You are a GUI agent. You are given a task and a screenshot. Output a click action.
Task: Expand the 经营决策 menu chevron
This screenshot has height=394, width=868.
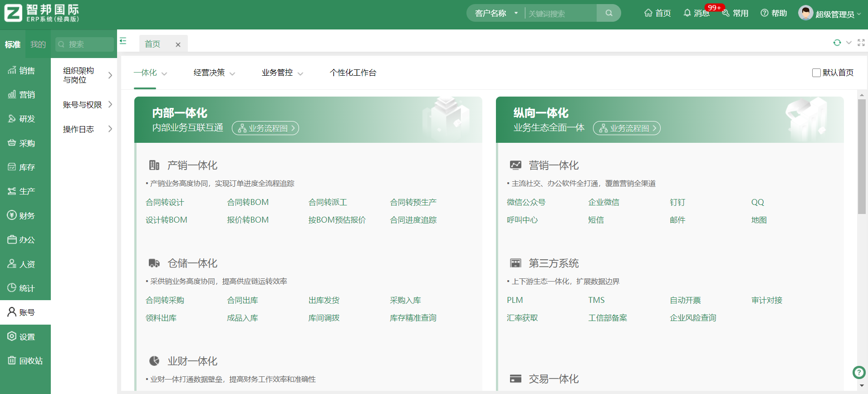pyautogui.click(x=232, y=73)
